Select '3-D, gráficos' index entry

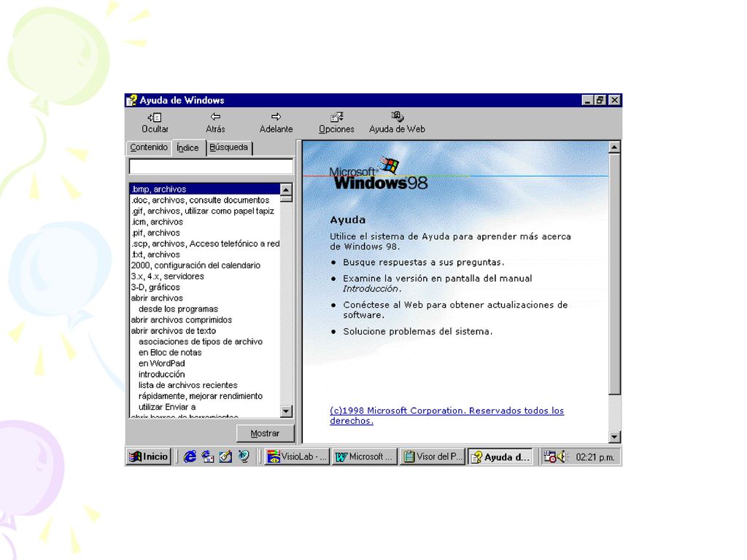pyautogui.click(x=205, y=287)
